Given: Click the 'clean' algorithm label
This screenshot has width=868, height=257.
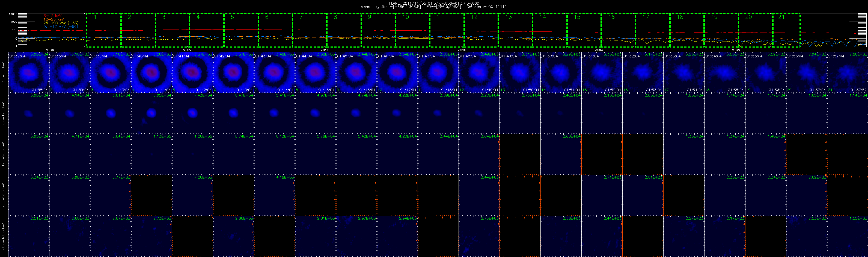Looking at the screenshot, I should (365, 7).
